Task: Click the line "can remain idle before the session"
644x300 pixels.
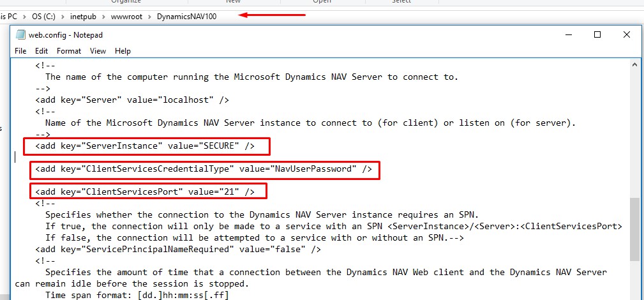Action: pos(131,284)
